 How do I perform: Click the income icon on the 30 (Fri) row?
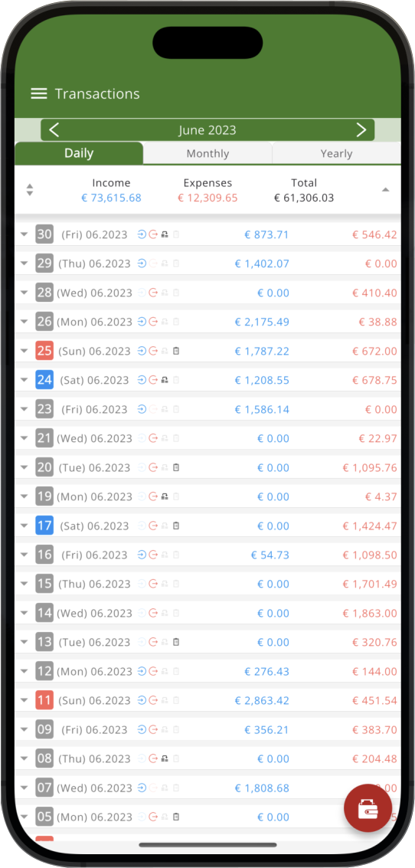(x=142, y=234)
